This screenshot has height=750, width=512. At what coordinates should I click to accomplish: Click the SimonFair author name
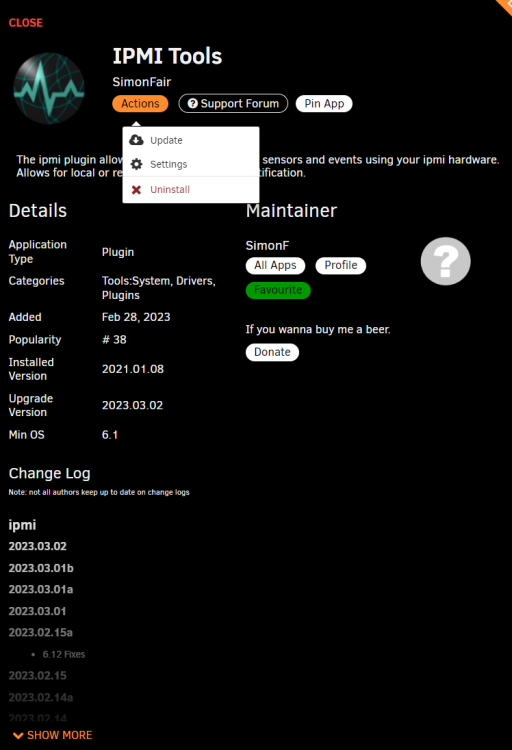pyautogui.click(x=142, y=82)
